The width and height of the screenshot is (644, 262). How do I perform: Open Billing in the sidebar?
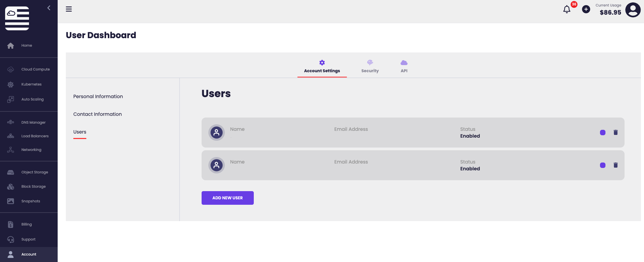click(26, 225)
